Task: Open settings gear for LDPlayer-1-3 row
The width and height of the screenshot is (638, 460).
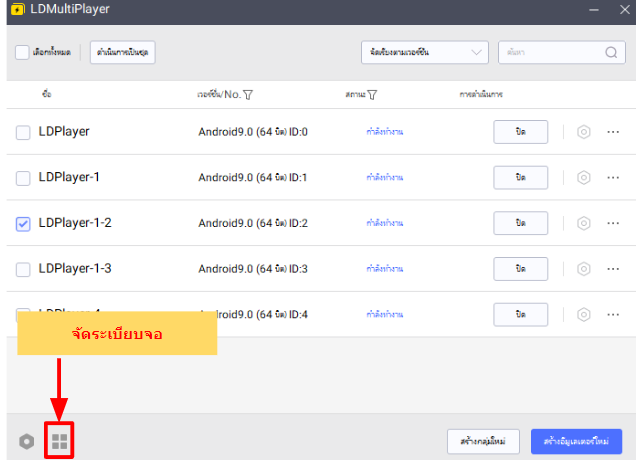Action: (583, 269)
